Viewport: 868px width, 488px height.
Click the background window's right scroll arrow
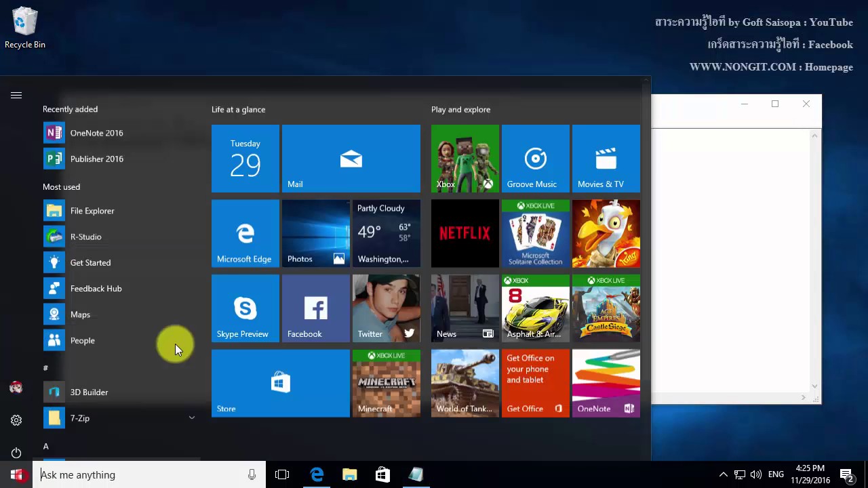pos(804,398)
